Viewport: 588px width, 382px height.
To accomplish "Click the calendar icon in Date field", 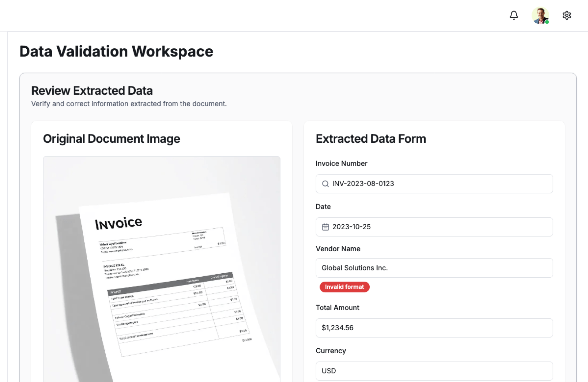I will (325, 227).
